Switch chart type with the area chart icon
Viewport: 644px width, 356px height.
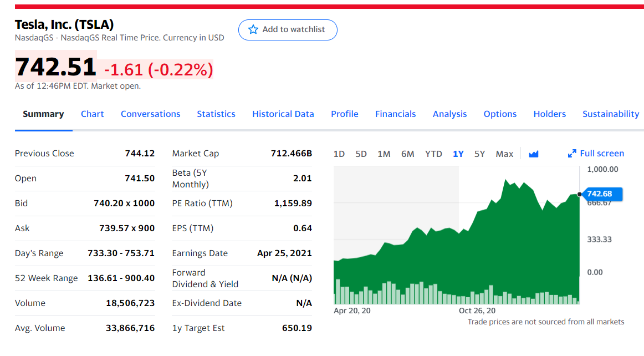coord(534,154)
